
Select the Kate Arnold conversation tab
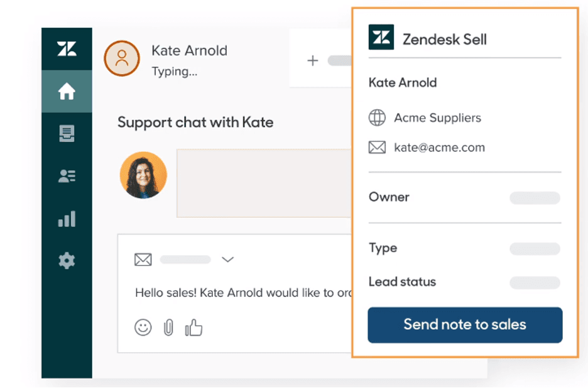point(188,60)
